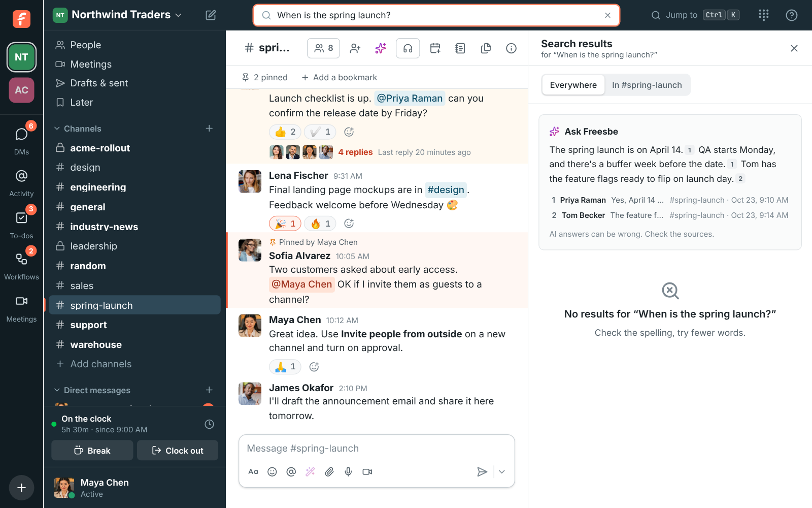Toggle the party popper reaction on Lena's message

coord(285,224)
